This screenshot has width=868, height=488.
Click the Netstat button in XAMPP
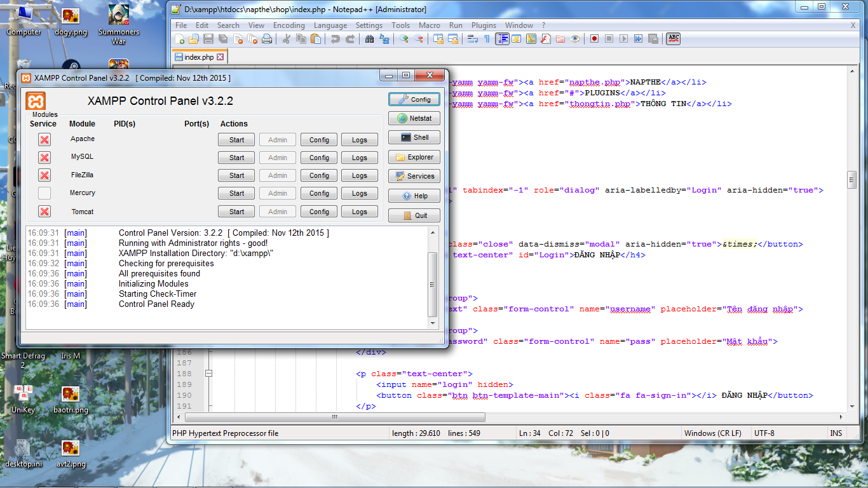tap(414, 118)
